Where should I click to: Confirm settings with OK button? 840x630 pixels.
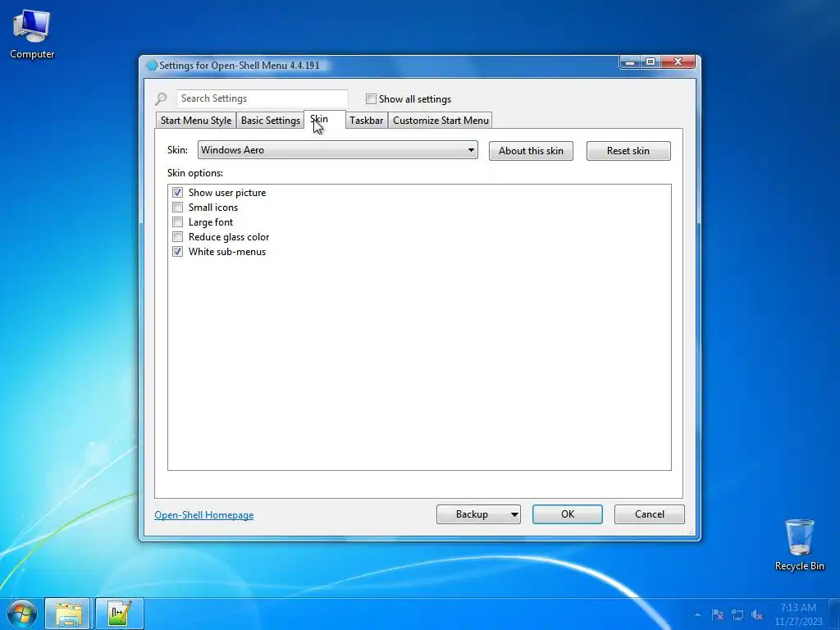[568, 514]
